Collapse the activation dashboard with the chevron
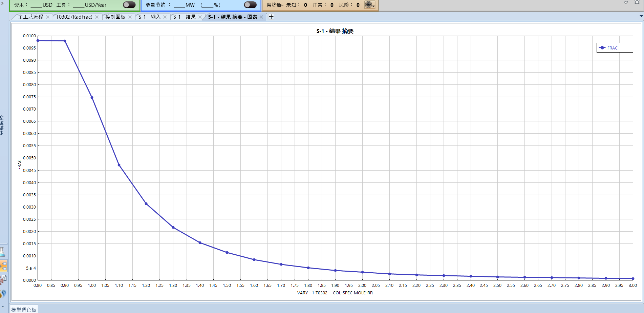The height and width of the screenshot is (313, 644). (x=626, y=2)
